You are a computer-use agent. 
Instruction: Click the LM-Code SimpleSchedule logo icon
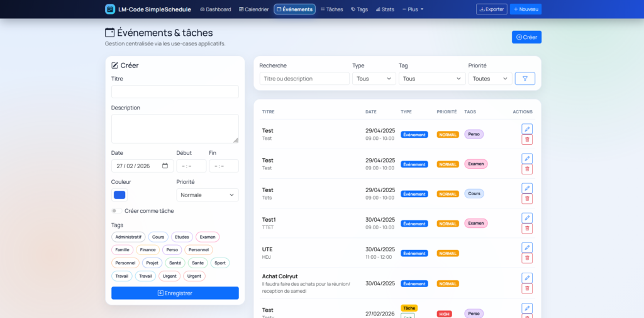point(110,9)
